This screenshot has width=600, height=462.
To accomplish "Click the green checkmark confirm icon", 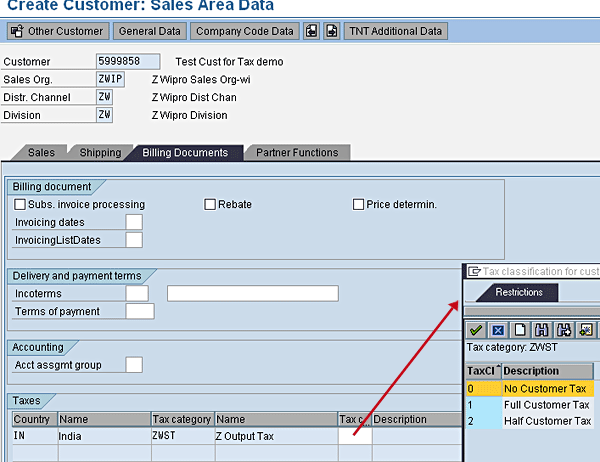I will (477, 329).
